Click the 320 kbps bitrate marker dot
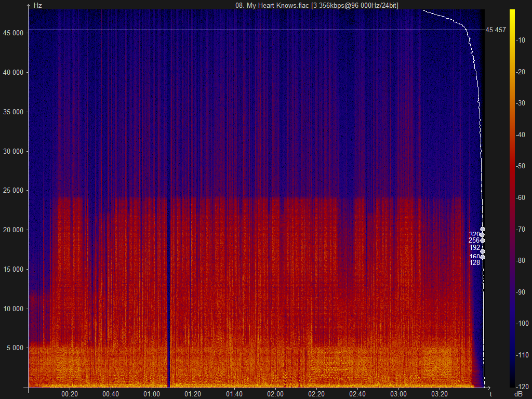This screenshot has width=532, height=399. click(x=482, y=234)
